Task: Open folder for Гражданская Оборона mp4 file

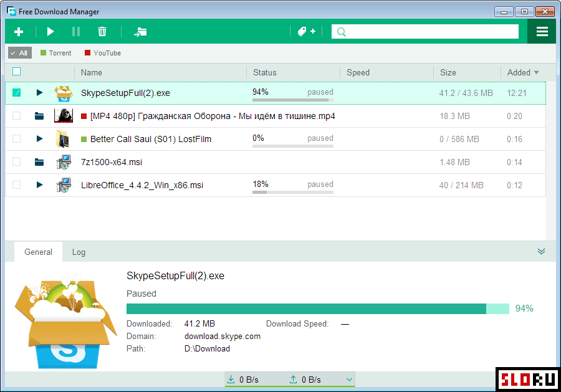Action: (39, 116)
